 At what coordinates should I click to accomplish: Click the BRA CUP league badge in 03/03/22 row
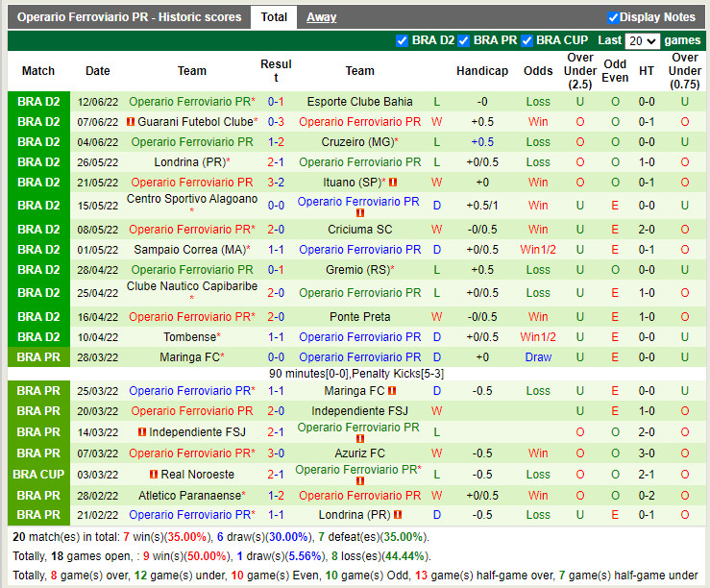coord(38,475)
